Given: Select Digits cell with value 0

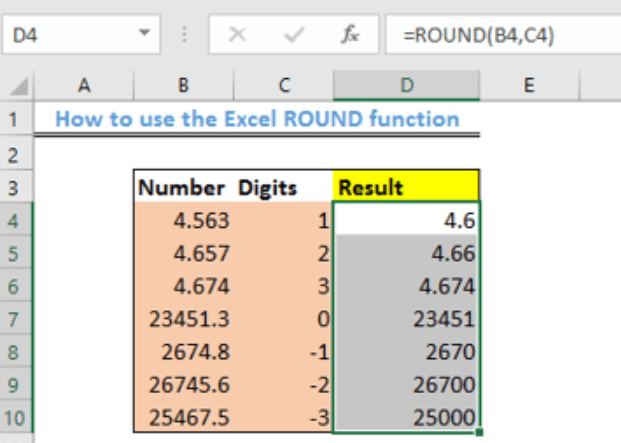Looking at the screenshot, I should (283, 318).
